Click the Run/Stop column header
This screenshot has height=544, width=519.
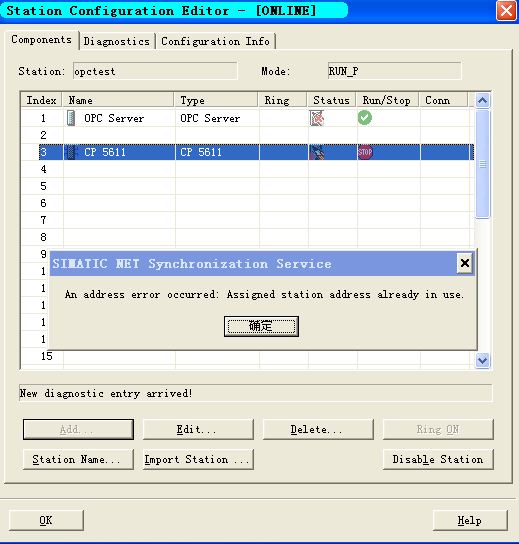(388, 100)
